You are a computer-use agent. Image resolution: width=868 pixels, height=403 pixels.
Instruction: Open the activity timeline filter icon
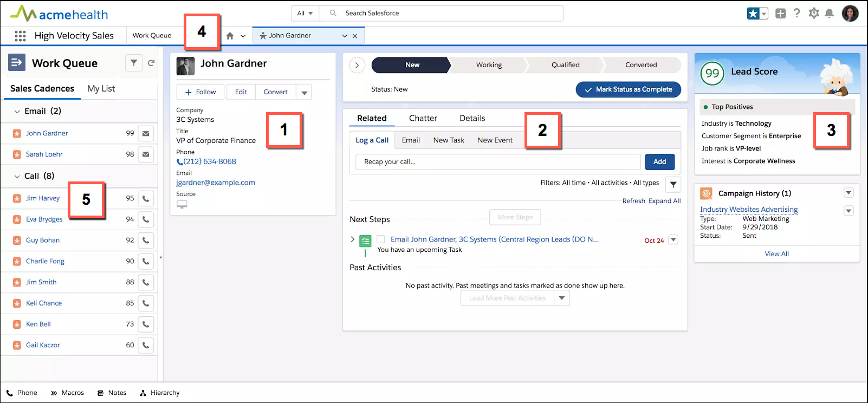coord(673,185)
